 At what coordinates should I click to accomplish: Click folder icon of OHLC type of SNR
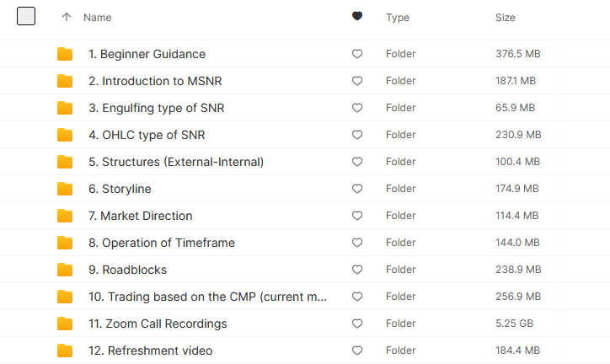65,135
